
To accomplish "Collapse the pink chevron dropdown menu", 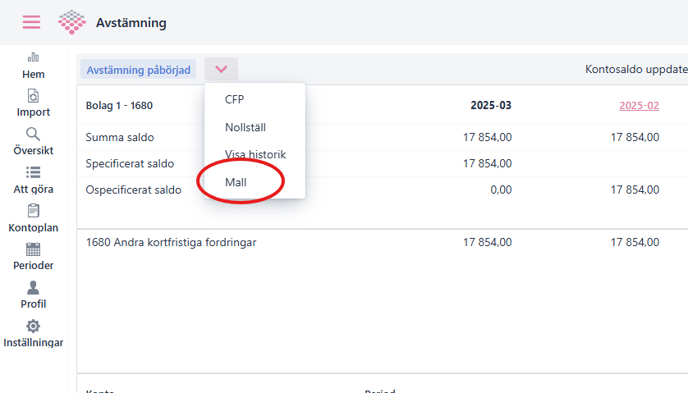I will click(x=221, y=69).
